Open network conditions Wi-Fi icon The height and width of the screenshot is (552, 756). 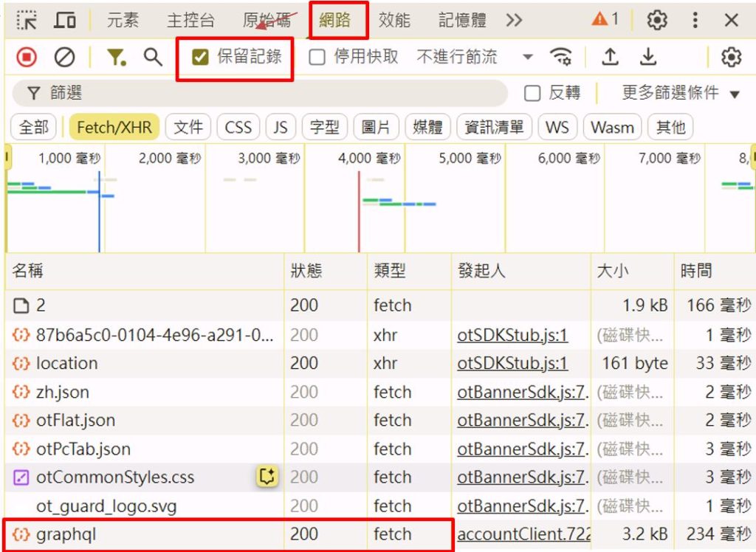(561, 57)
